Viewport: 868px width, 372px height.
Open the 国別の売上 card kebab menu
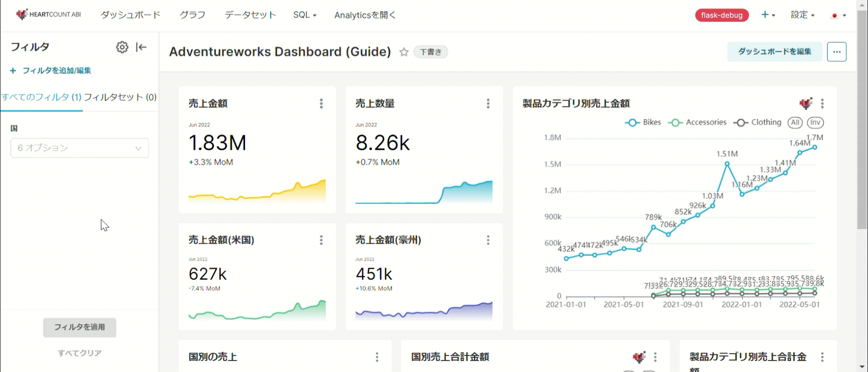click(377, 357)
